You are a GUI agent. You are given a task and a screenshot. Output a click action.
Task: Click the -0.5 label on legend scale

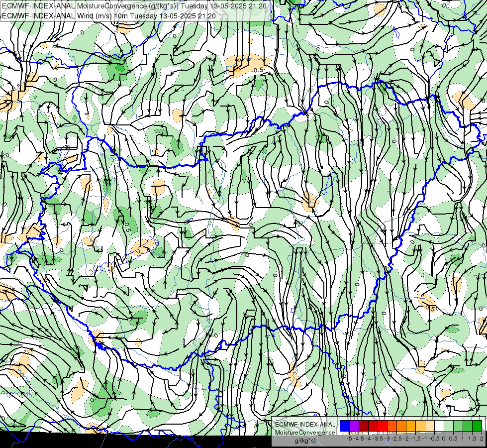coord(434,439)
